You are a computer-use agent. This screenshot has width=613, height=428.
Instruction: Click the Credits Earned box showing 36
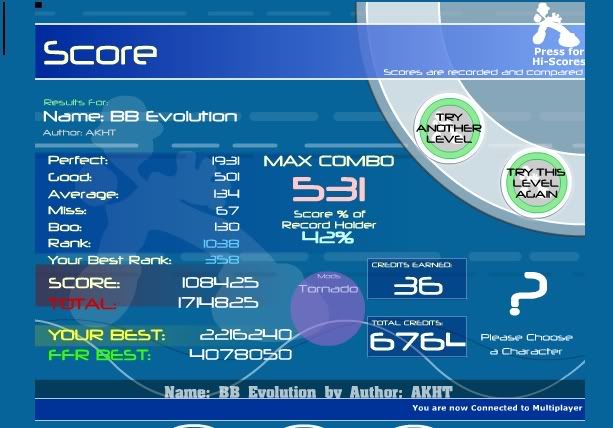coord(417,280)
